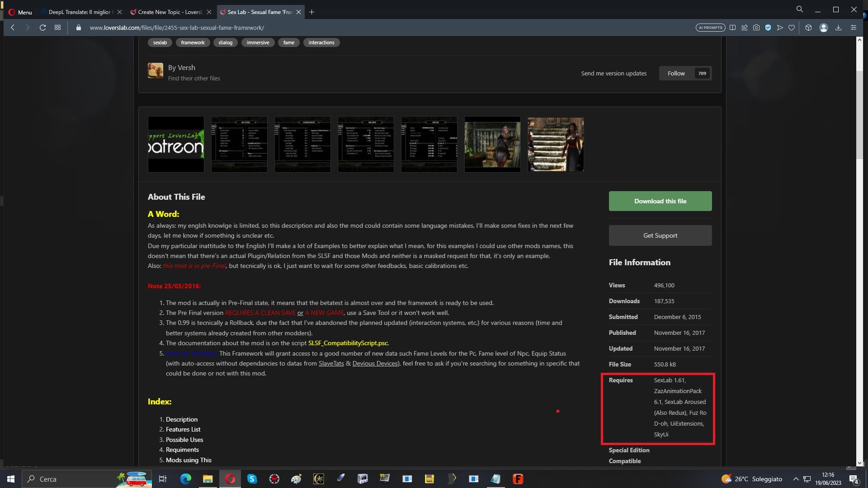The height and width of the screenshot is (488, 868).
Task: Jump to Description in the index
Action: click(182, 420)
